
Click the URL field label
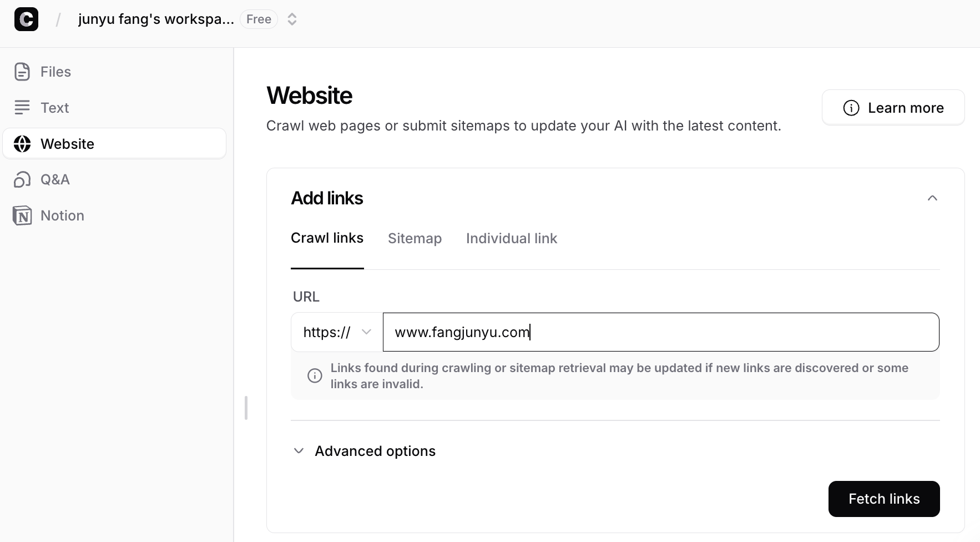point(306,297)
